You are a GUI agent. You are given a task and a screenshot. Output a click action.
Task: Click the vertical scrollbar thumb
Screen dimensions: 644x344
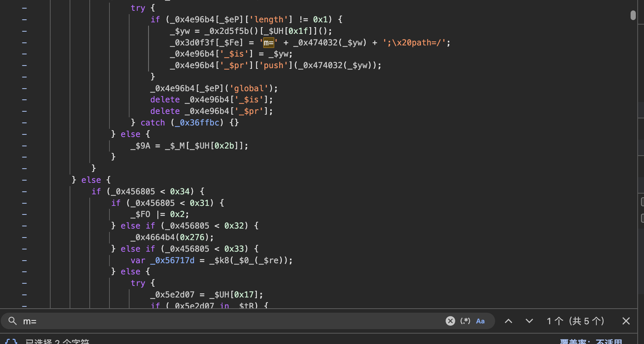click(633, 15)
